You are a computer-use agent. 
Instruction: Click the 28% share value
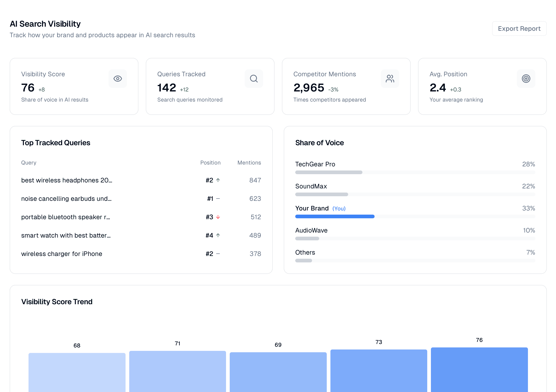point(529,164)
